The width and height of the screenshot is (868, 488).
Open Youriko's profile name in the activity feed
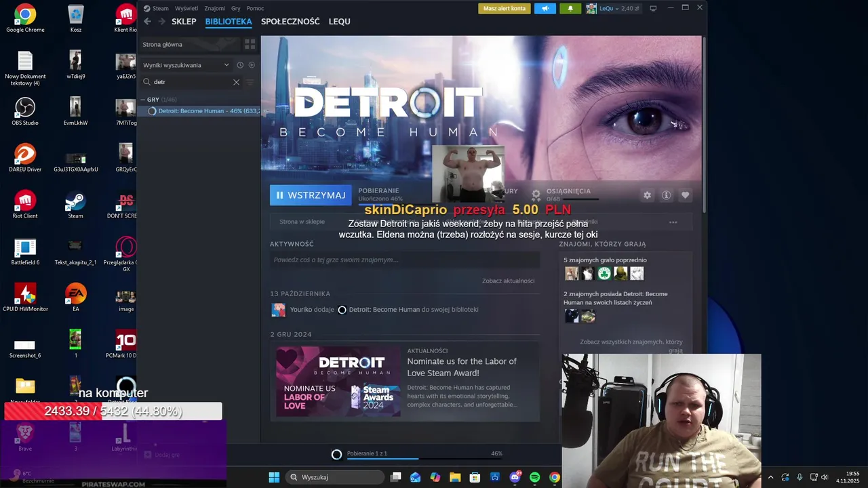[301, 310]
